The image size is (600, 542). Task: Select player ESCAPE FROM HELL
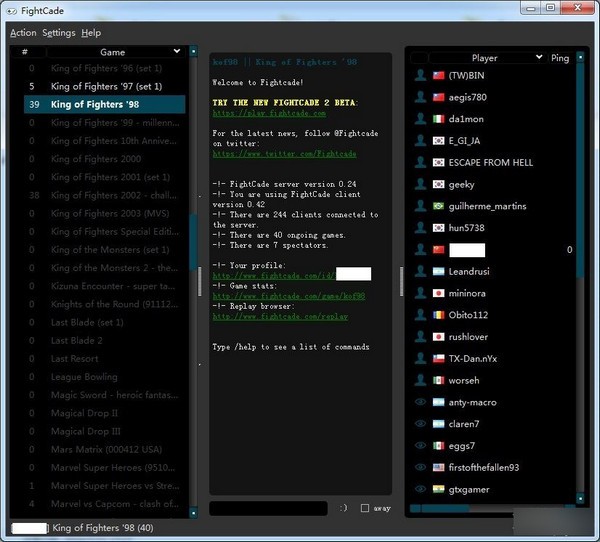point(492,163)
